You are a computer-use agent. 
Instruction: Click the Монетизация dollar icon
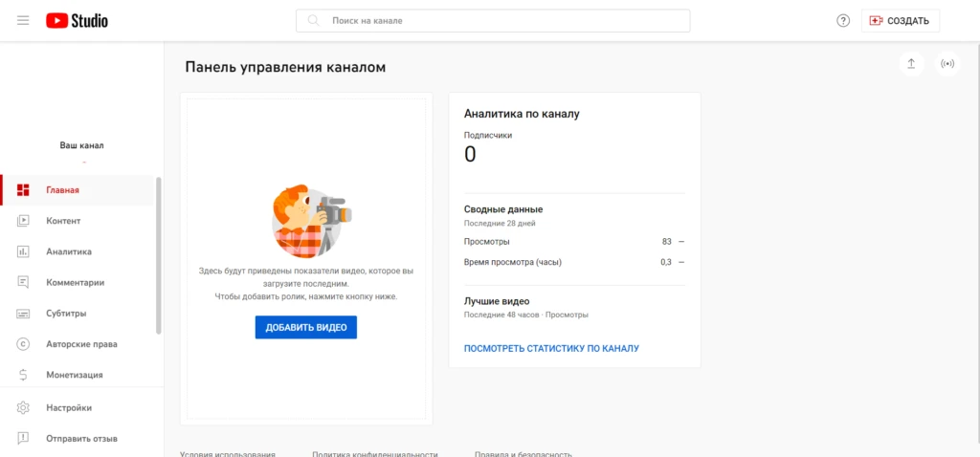23,375
